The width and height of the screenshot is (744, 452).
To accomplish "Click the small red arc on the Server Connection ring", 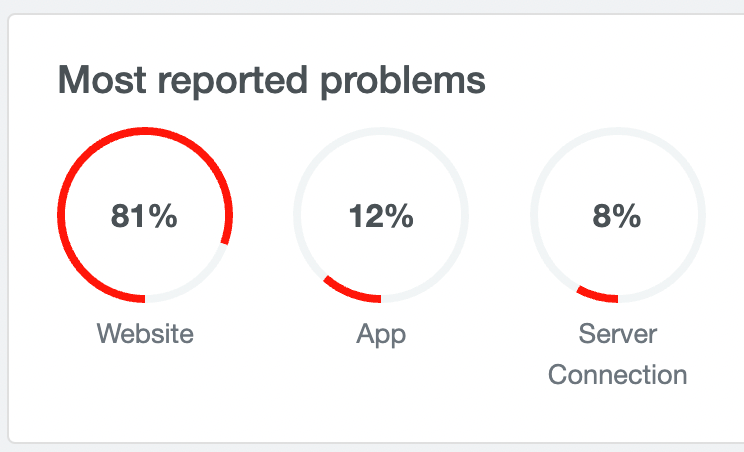I will click(597, 295).
